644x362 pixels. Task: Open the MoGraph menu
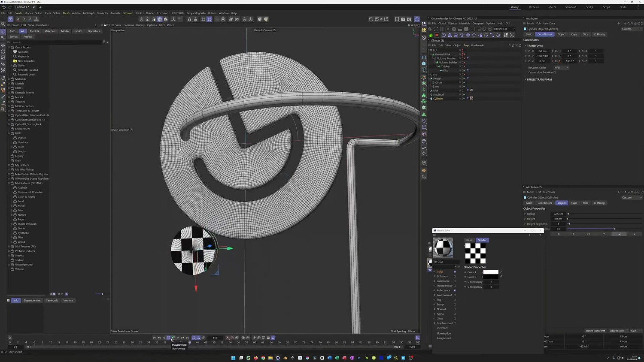(88, 13)
